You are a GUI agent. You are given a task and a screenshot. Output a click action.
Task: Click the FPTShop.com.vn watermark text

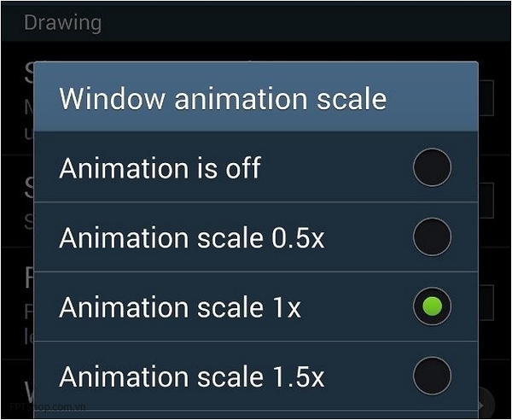click(48, 407)
